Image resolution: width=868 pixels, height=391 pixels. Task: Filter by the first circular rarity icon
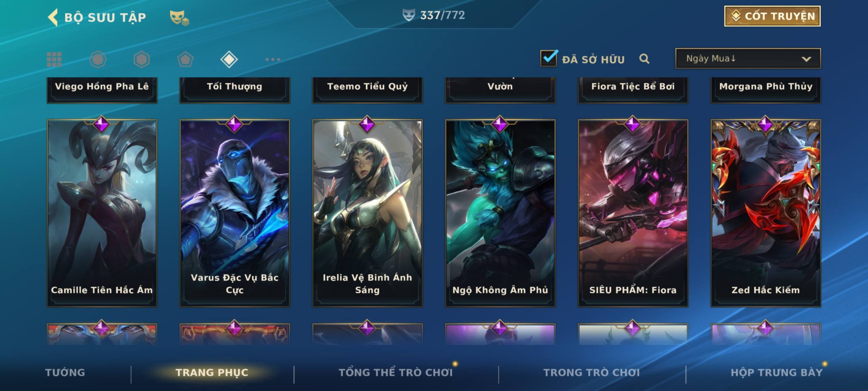pos(98,59)
